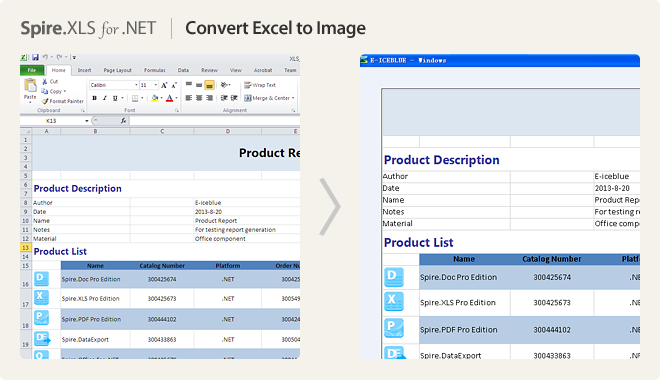Click the Save icon in quick access toolbar

(x=35, y=57)
